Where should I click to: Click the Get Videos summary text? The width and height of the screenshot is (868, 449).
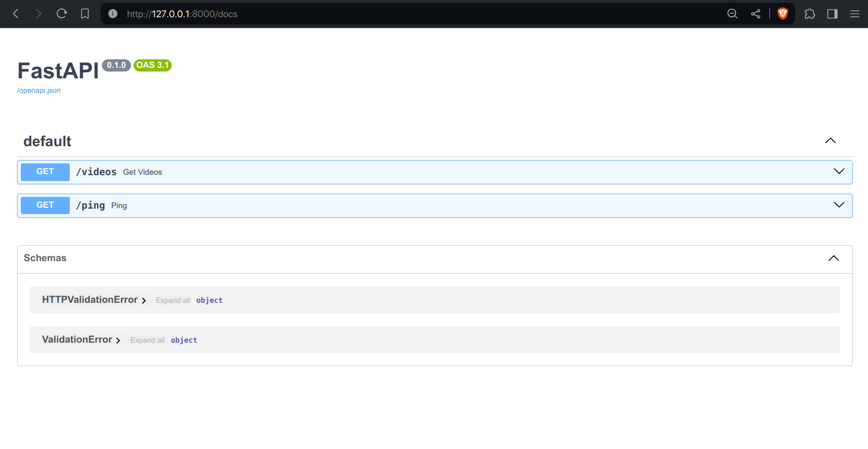click(142, 172)
